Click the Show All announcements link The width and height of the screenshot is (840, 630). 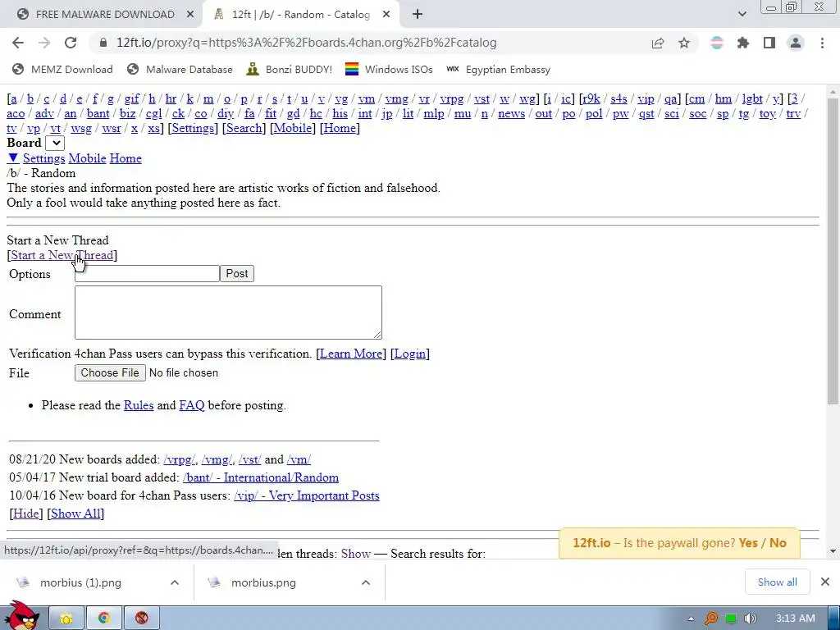coord(75,514)
